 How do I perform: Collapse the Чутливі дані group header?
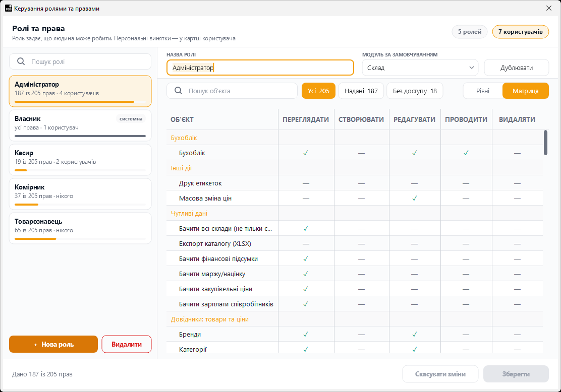coord(189,213)
